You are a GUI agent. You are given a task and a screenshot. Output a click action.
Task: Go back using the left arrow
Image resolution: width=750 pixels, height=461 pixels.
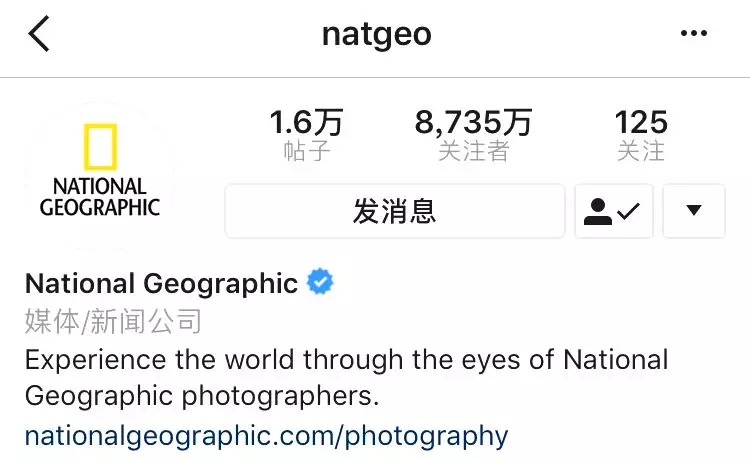(39, 33)
